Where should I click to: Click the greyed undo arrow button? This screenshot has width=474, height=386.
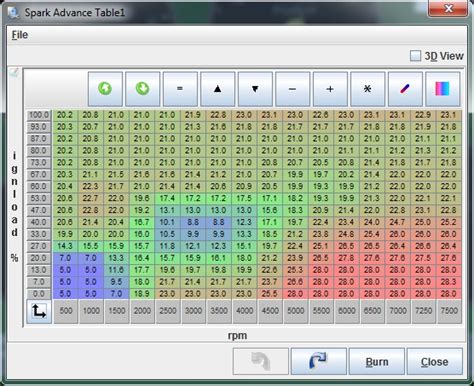pos(261,361)
